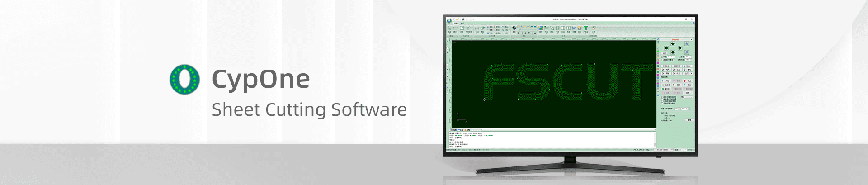Image resolution: width=868 pixels, height=185 pixels.
Task: Click the large green T text tool
Action: click(x=586, y=28)
